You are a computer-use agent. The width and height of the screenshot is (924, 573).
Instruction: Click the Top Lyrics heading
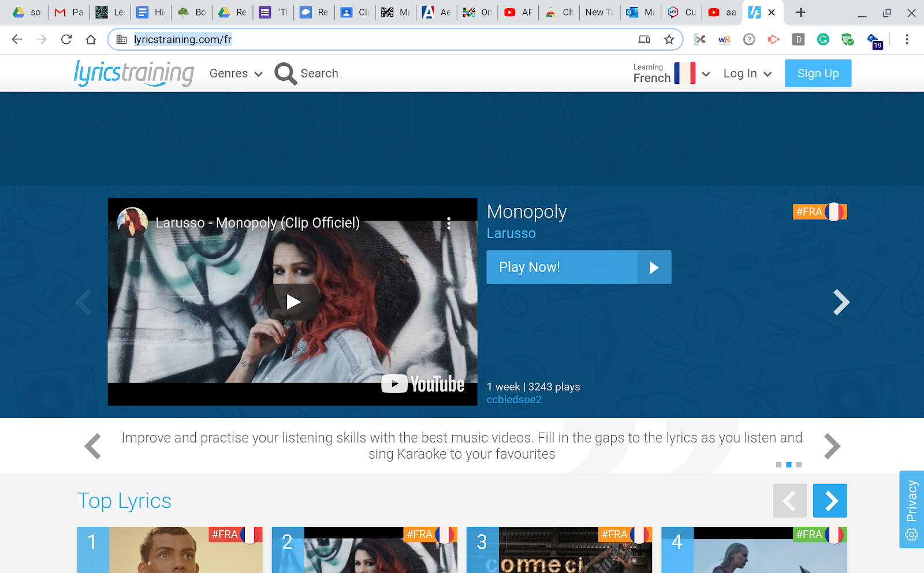pos(124,501)
